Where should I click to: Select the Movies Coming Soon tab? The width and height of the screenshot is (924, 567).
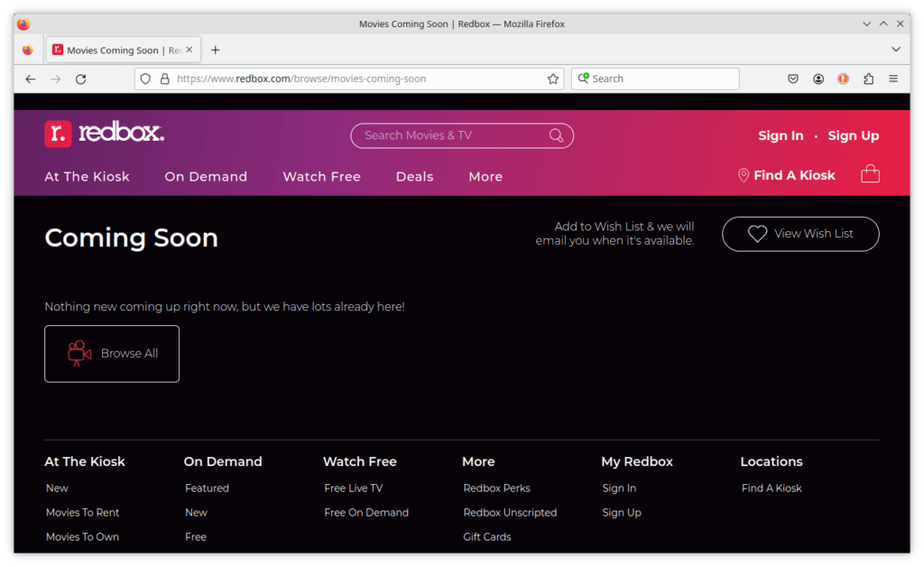pyautogui.click(x=123, y=50)
